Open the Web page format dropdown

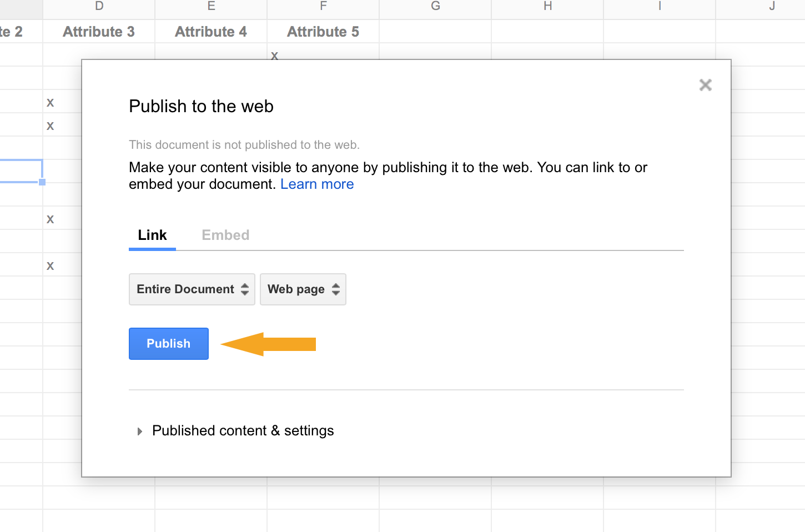click(x=303, y=289)
